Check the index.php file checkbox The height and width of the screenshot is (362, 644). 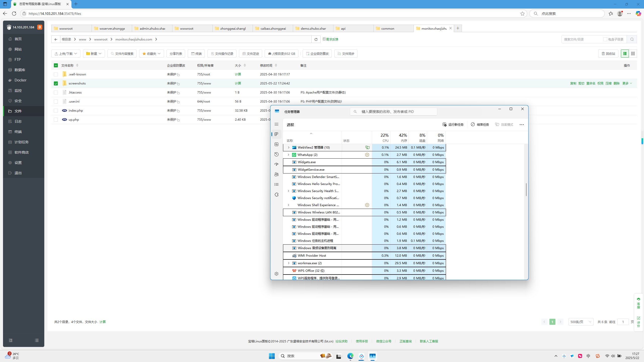pos(56,111)
